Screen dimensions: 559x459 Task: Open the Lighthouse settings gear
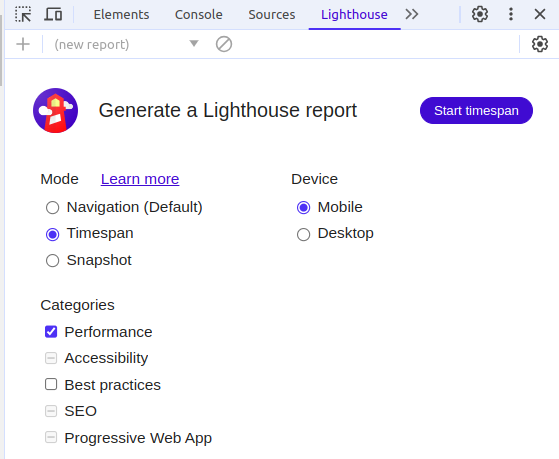click(x=540, y=45)
